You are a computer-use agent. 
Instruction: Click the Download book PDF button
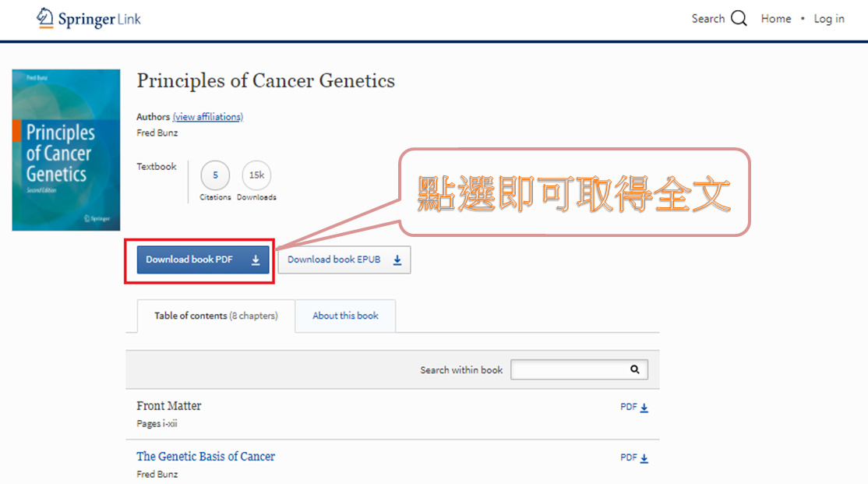coord(203,260)
